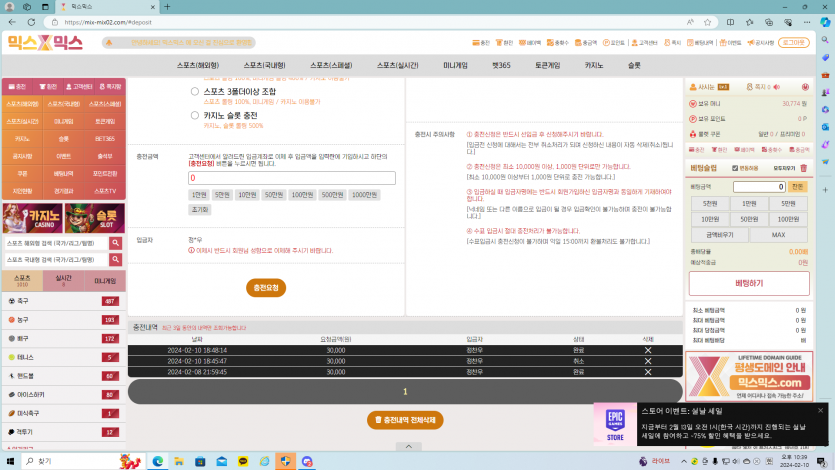Click the Copilot icon in Edge sidebar
The width and height of the screenshot is (835, 470).
[825, 21]
